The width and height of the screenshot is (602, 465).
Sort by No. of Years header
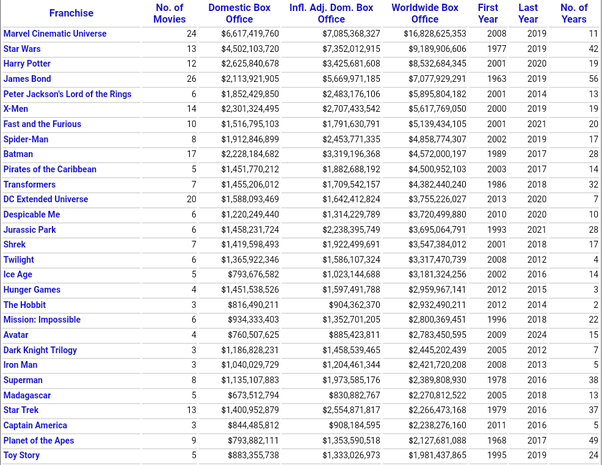point(574,13)
